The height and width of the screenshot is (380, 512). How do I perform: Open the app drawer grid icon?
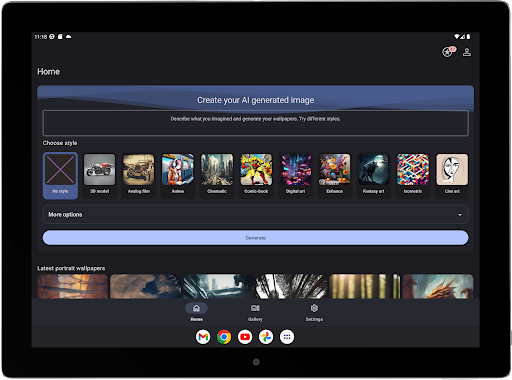click(287, 337)
